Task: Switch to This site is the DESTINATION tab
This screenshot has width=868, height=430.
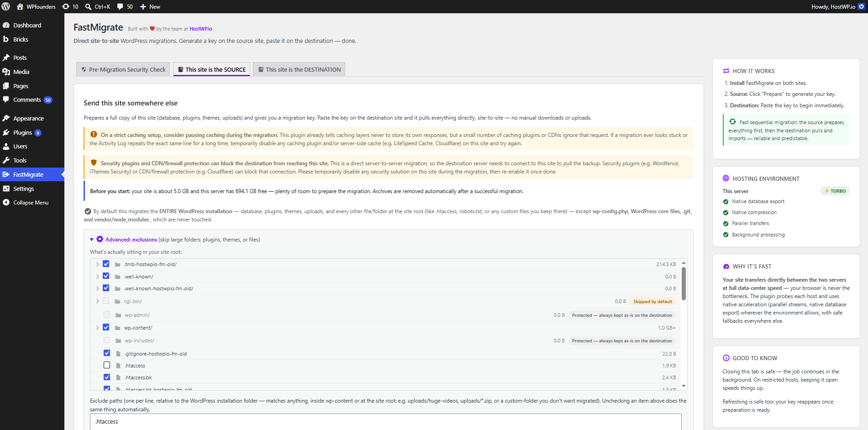Action: pos(299,69)
